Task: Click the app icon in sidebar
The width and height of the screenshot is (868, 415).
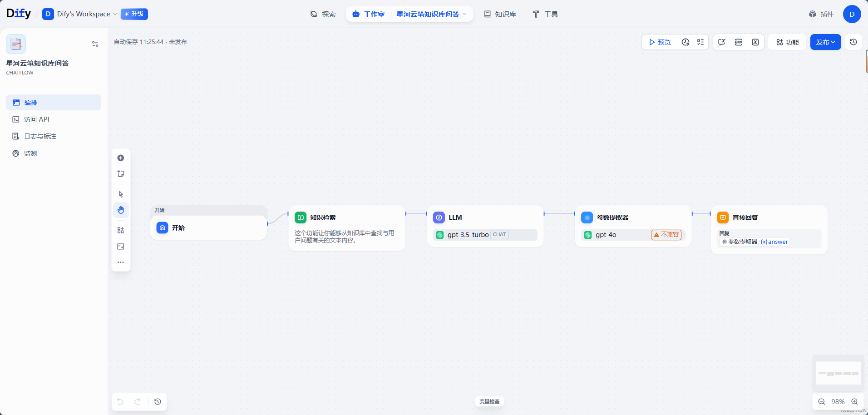Action: coord(16,44)
